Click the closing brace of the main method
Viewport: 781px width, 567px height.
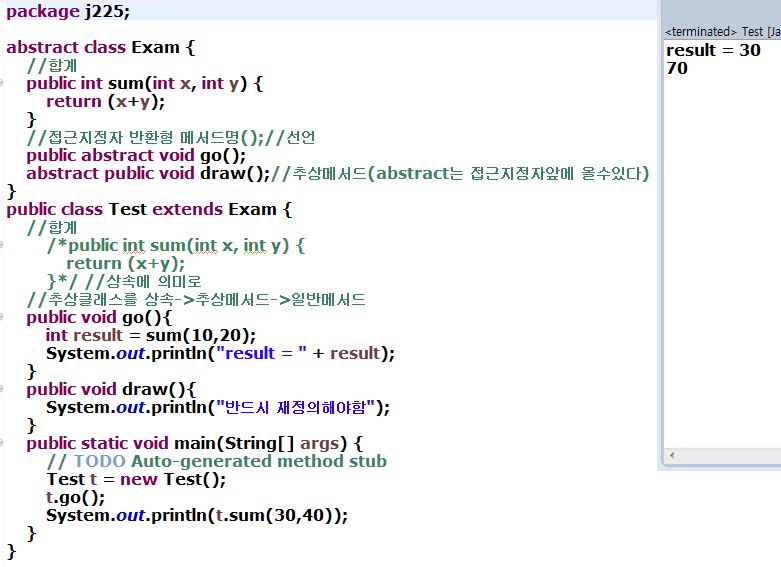[x=31, y=534]
